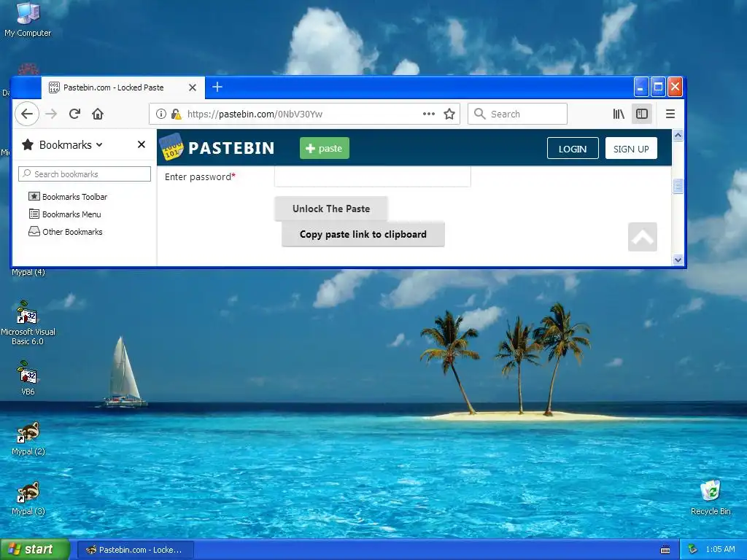Open Other Bookmarks folder
This screenshot has width=747, height=560.
click(65, 232)
